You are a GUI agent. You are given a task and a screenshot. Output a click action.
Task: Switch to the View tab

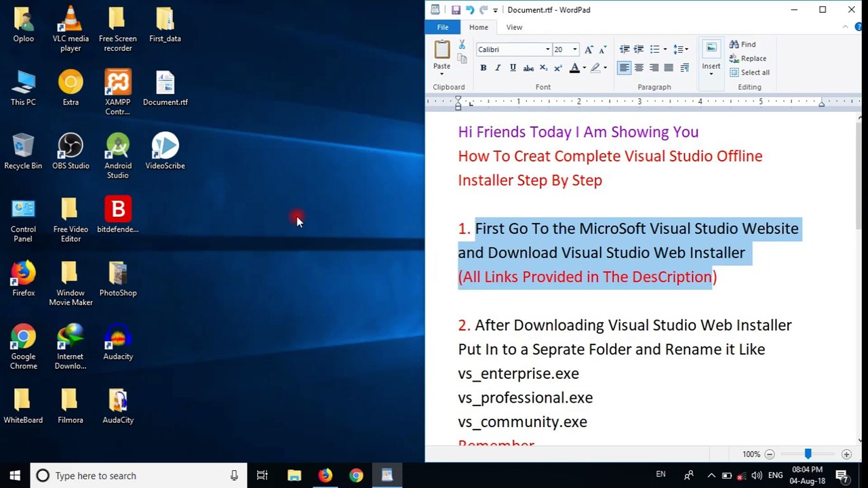514,27
